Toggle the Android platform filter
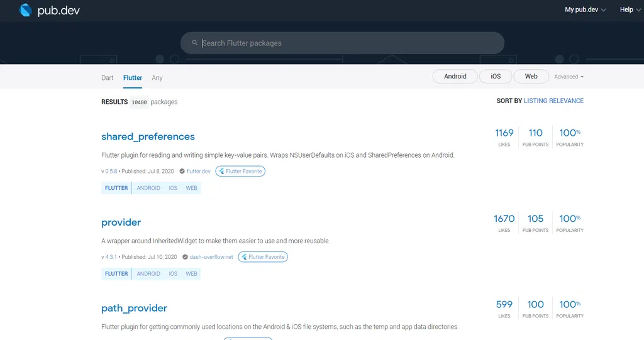Image resolution: width=644 pixels, height=340 pixels. 455,77
